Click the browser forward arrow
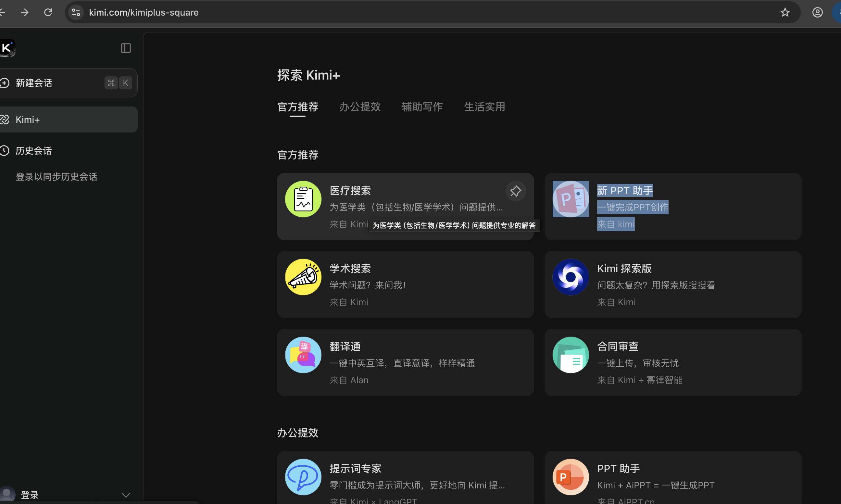 24,12
